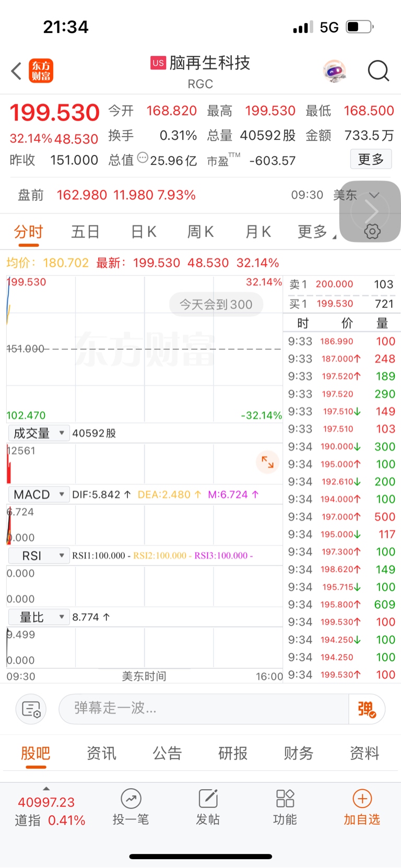Tap the 9:33 trade at 186.990
Screen dimensions: 401x868
(341, 341)
